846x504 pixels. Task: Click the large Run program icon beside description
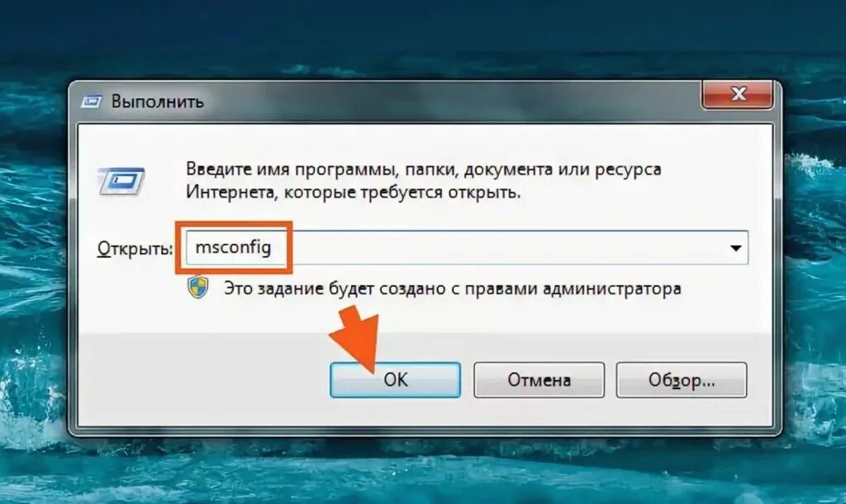click(121, 181)
